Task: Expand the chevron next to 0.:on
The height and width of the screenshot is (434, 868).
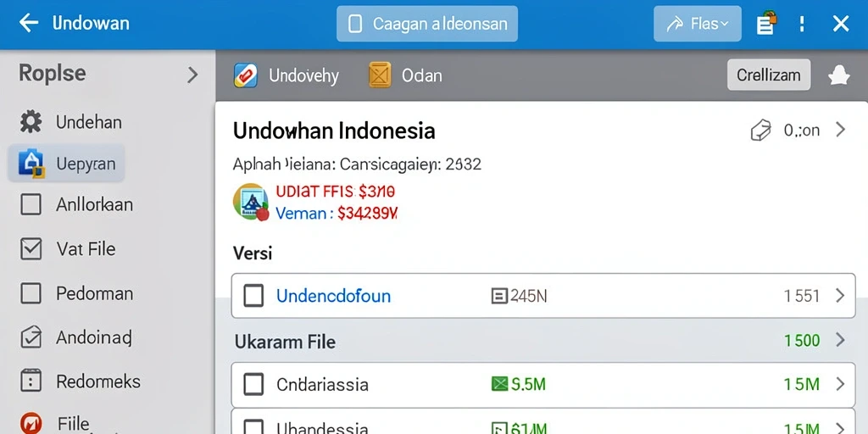Action: click(840, 130)
